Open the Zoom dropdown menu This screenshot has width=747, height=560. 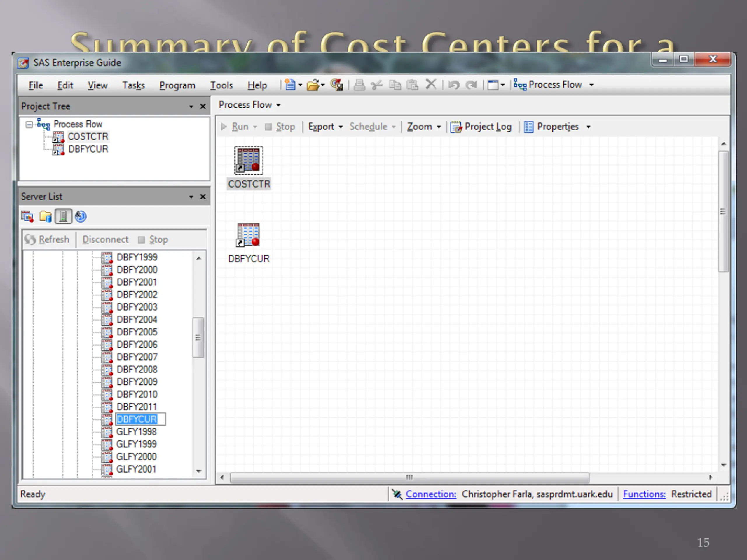click(424, 127)
